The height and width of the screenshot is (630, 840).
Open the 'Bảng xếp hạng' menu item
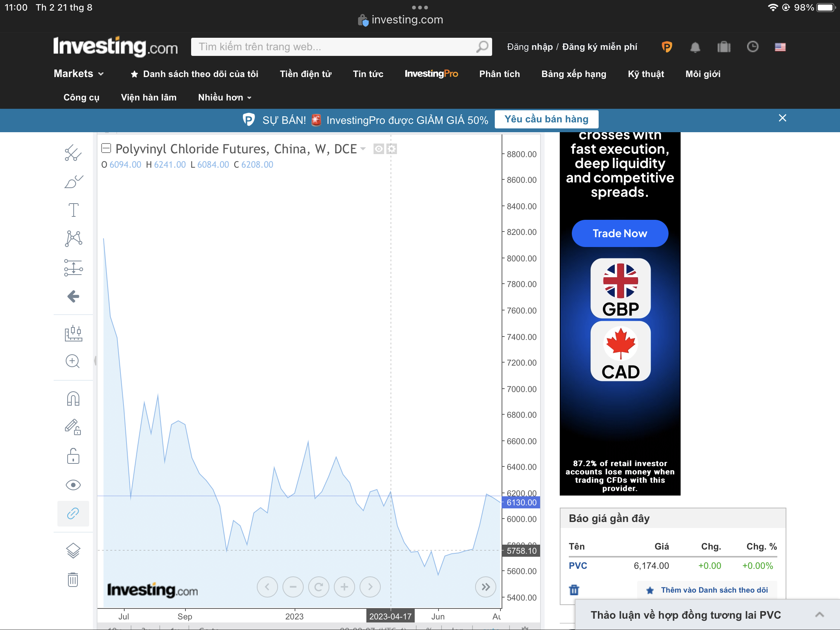(573, 74)
